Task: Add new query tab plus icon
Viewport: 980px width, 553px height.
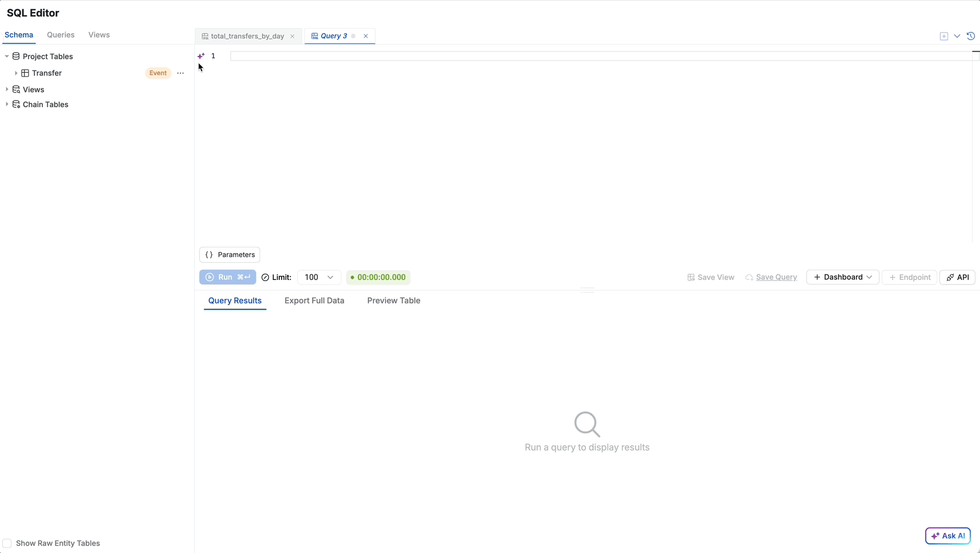Action: coord(944,36)
